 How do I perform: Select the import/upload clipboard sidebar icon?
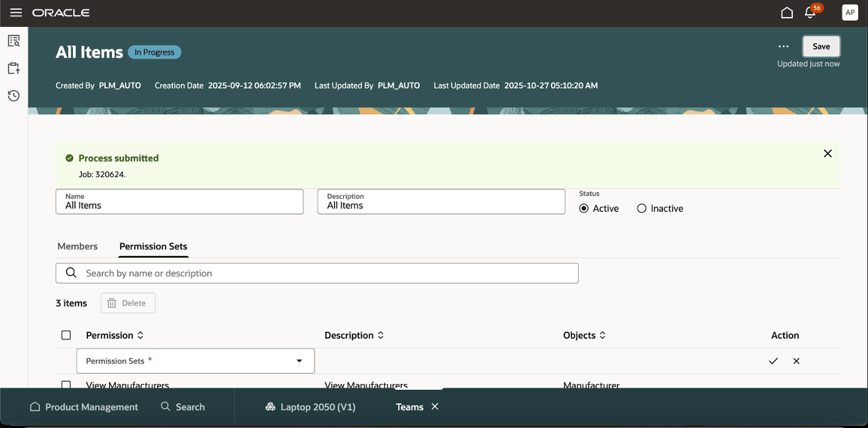tap(13, 68)
